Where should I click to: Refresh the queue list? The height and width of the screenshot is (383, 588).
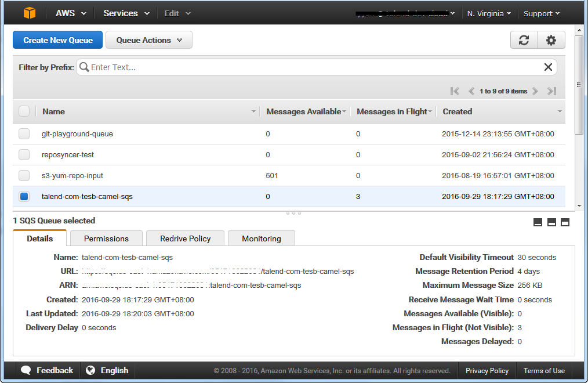coord(524,40)
